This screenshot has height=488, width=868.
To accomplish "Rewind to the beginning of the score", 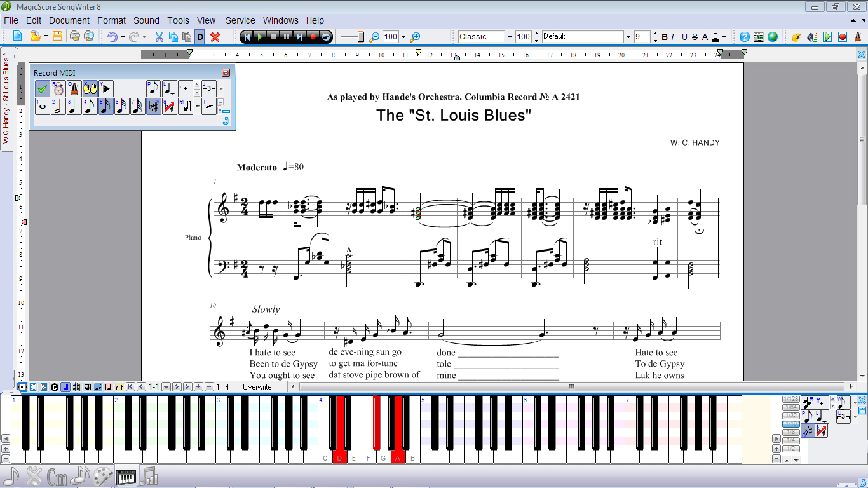I will (x=247, y=37).
